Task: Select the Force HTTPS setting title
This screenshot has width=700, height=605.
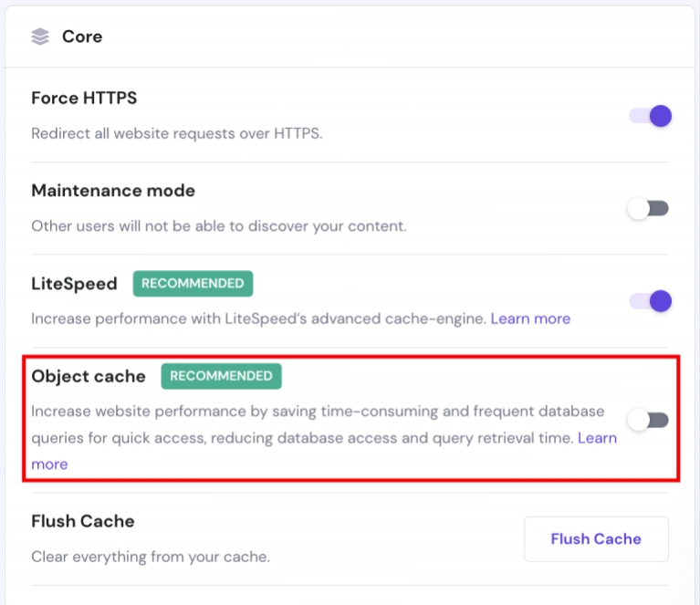Action: 84,98
